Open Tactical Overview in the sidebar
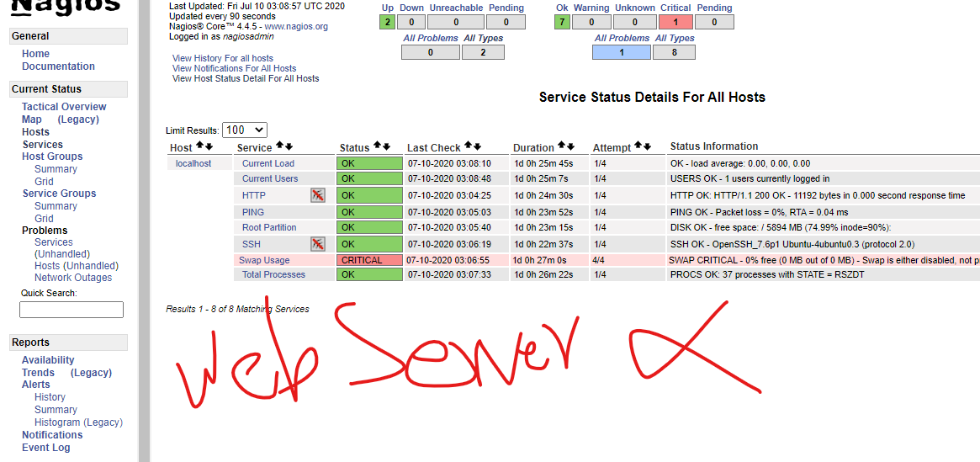This screenshot has height=462, width=980. coord(64,107)
